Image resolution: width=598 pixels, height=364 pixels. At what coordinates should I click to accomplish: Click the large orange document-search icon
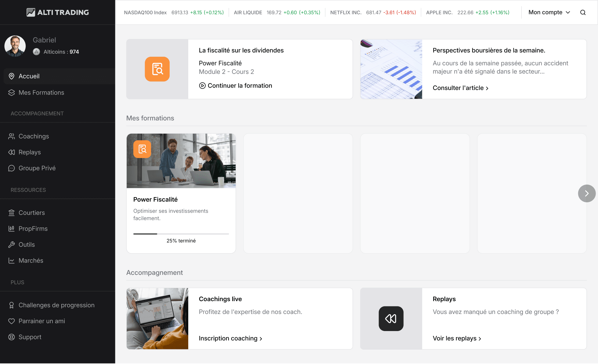pos(157,69)
